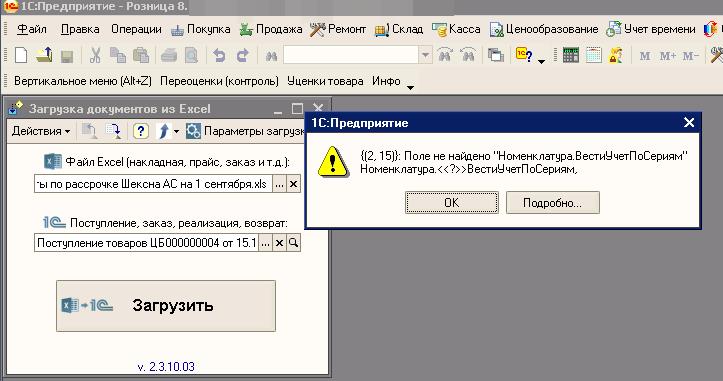The height and width of the screenshot is (381, 723).
Task: Click the blue up-arrow icon in Excel import toolbar
Action: click(x=163, y=131)
